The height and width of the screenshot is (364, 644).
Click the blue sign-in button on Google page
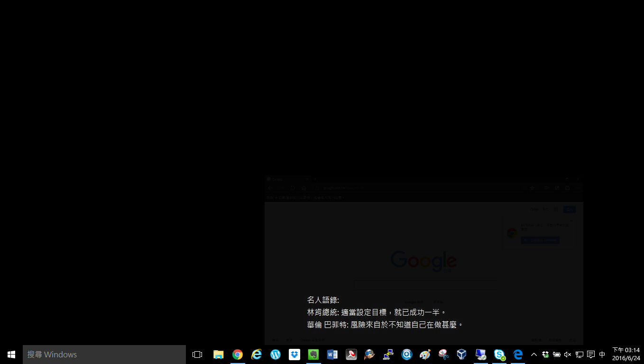570,209
